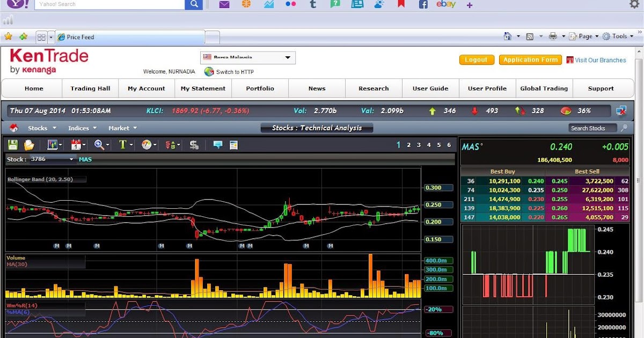Open the Bursa Malaysia market dropdown

248,57
